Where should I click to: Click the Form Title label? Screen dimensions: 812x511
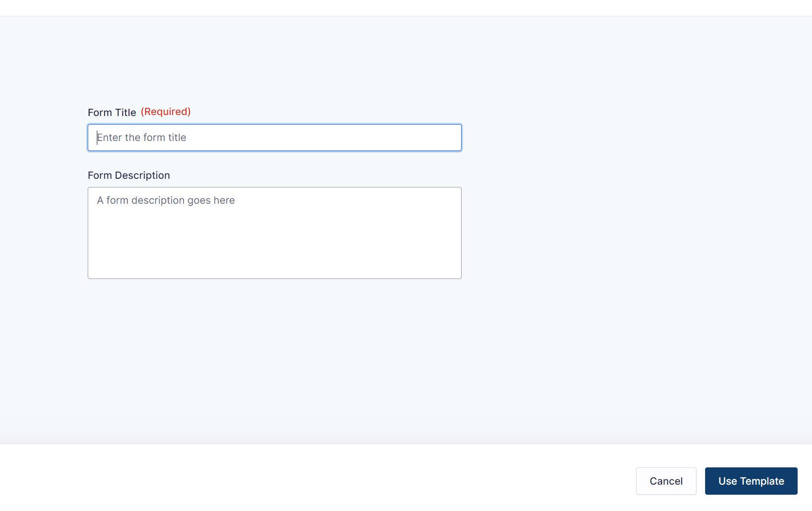pyautogui.click(x=112, y=113)
